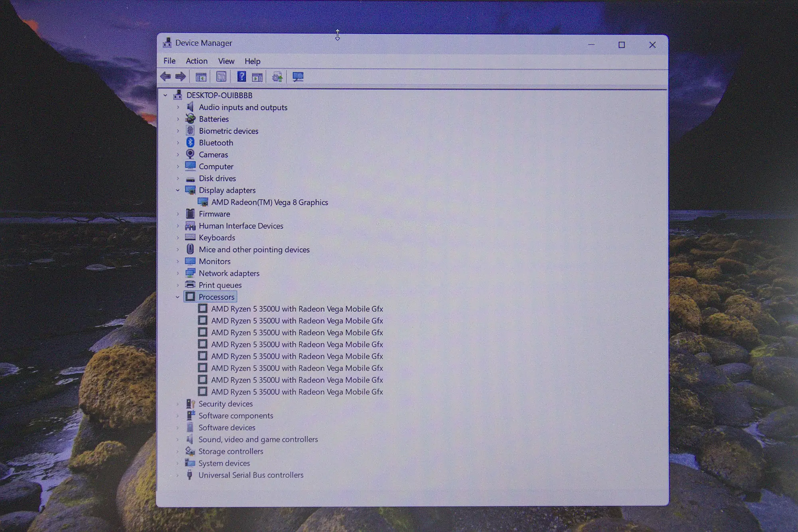Open the View menu
This screenshot has width=798, height=532.
tap(226, 61)
